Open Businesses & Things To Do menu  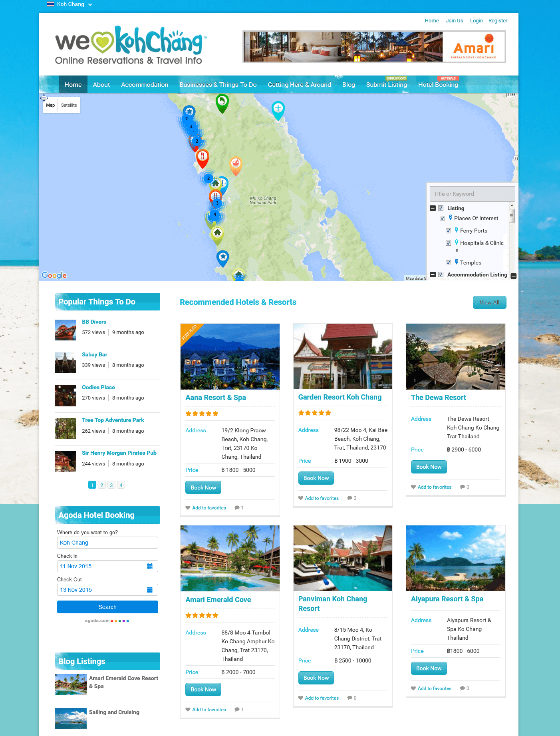(x=218, y=85)
